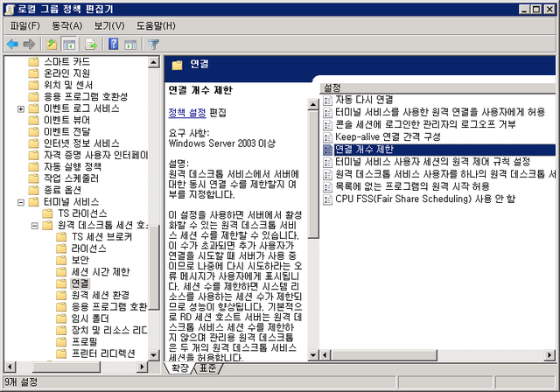Click folder icon next to 임시 폴더
Viewport: 560px width, 392px height.
click(x=61, y=318)
